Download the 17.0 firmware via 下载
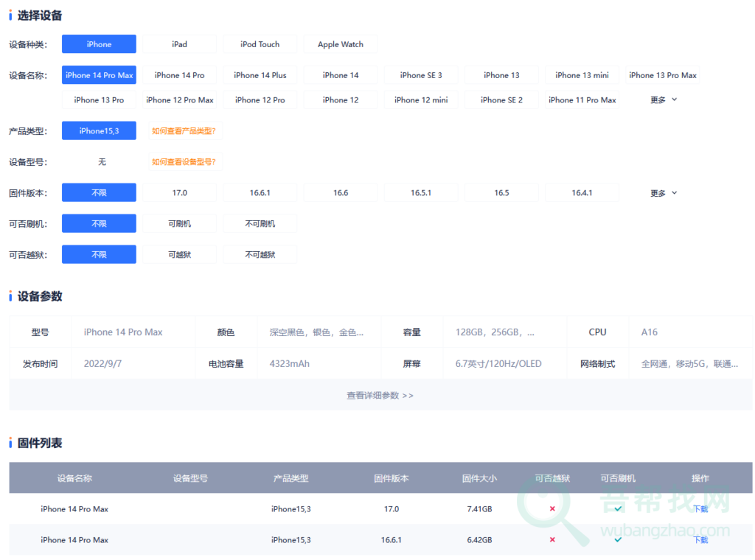Screen dimensions: 755x560 (700, 509)
